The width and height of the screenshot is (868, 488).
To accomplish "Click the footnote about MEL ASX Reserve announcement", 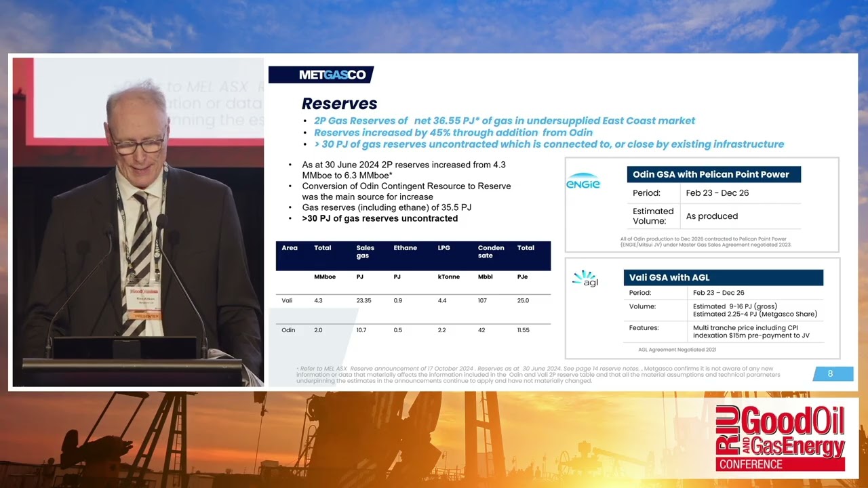I will coord(539,375).
